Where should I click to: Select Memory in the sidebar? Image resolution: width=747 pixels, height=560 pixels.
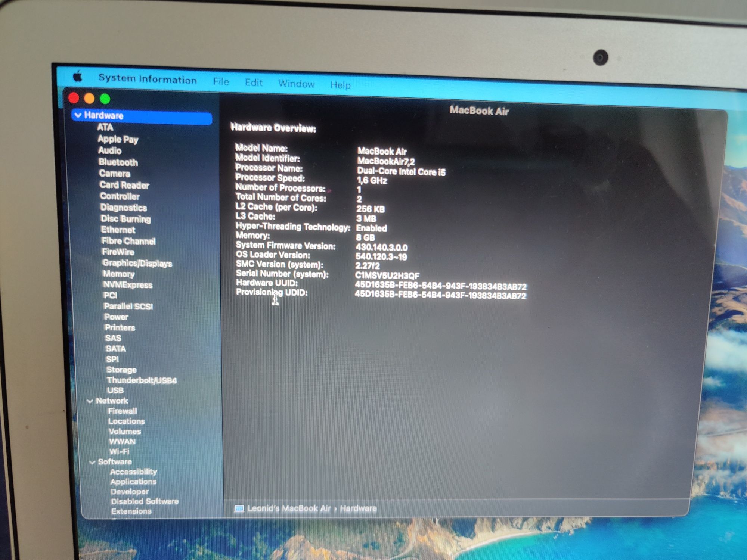coord(119,274)
